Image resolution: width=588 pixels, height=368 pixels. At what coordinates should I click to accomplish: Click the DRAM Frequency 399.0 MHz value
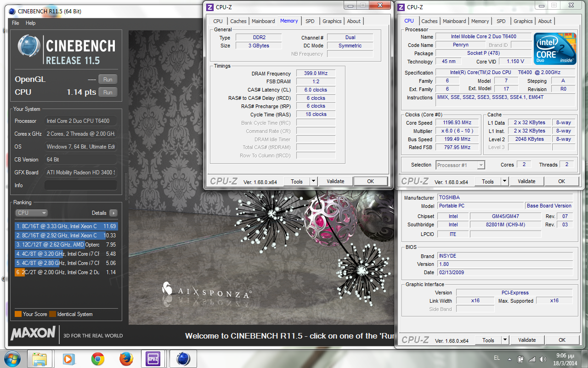[316, 73]
